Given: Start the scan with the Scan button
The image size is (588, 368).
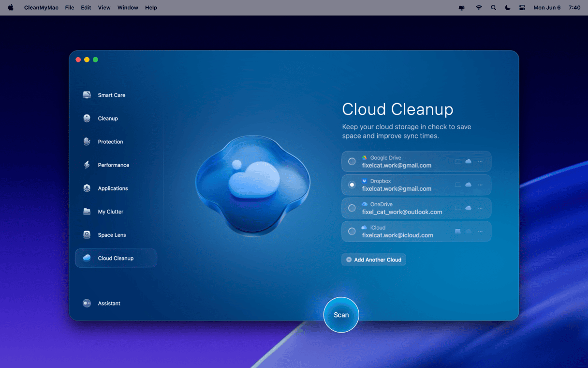Looking at the screenshot, I should [341, 315].
